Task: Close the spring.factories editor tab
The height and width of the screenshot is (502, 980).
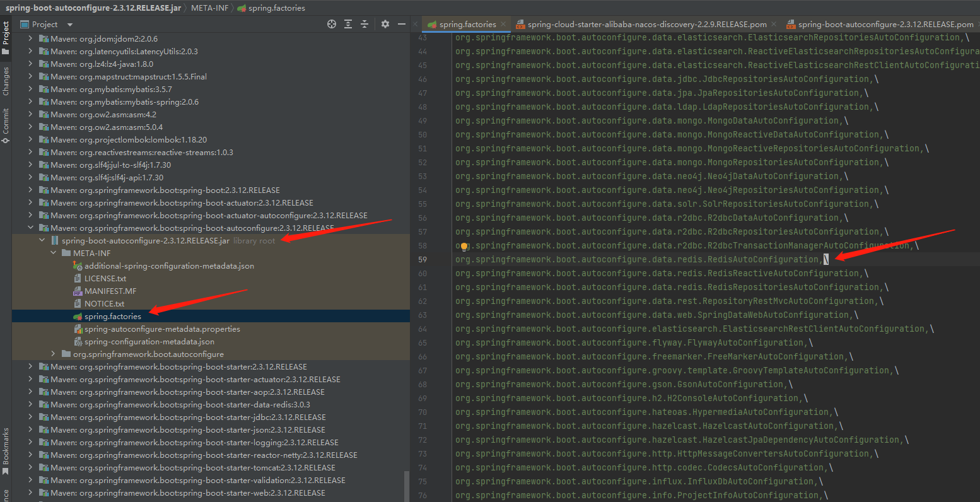Action: [x=503, y=25]
